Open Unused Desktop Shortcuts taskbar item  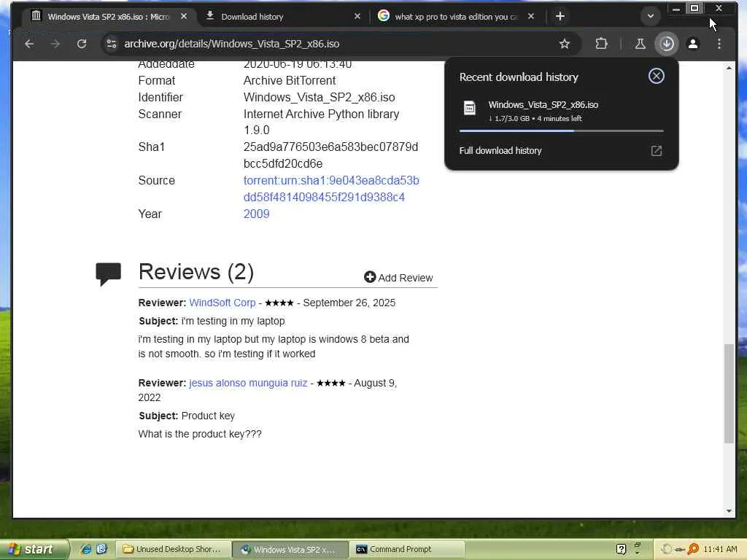coord(173,550)
